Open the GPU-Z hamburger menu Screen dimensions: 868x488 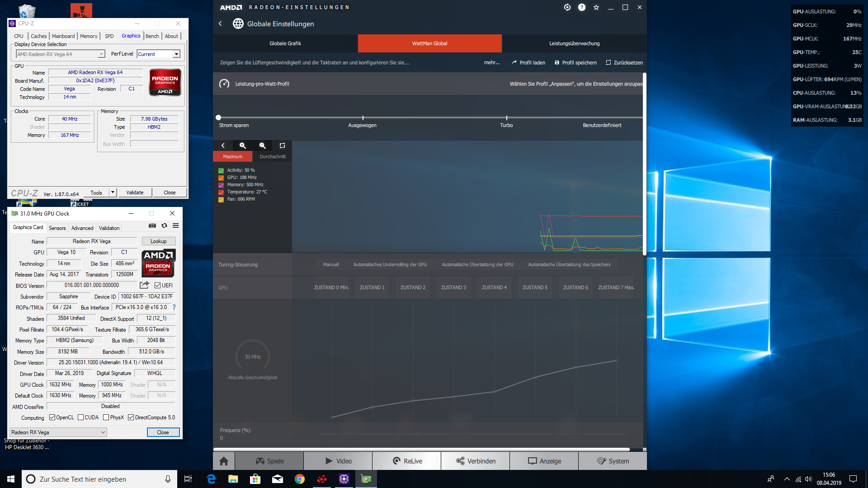176,225
